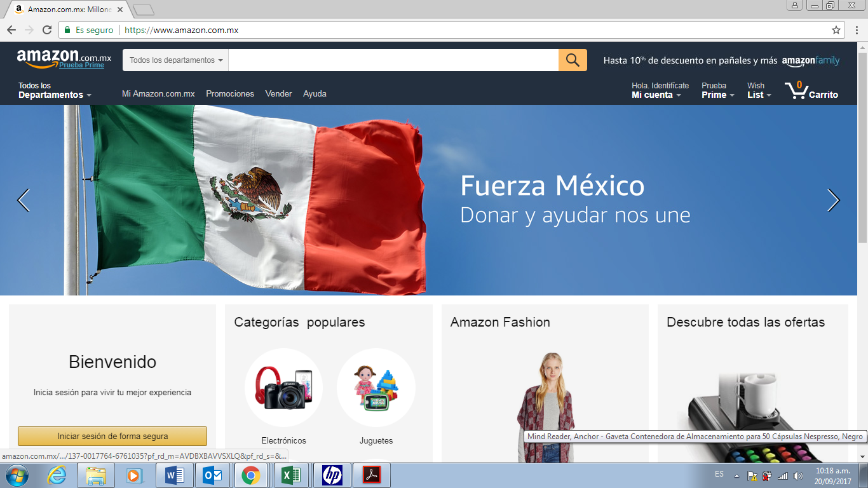This screenshot has width=868, height=488.
Task: Click the ES language indicator in tray
Action: pyautogui.click(x=719, y=474)
